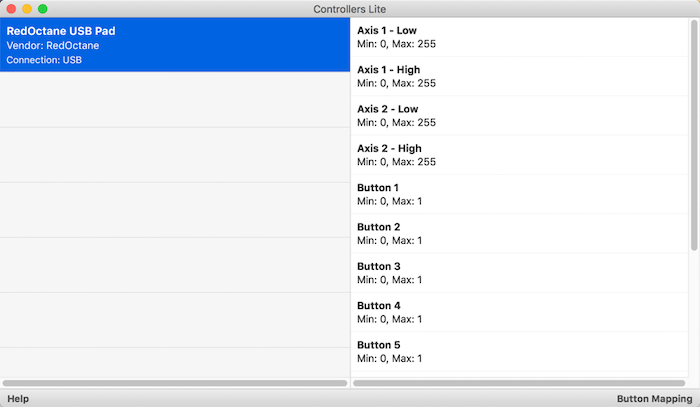The image size is (700, 407).
Task: Choose the Axis 2 - Low row
Action: pos(519,116)
